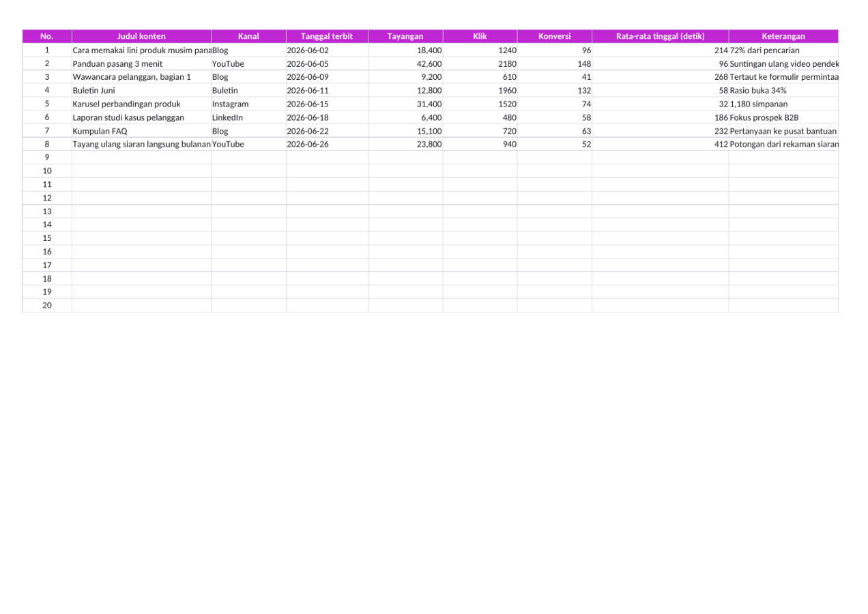Select clicks value "1960"
This screenshot has width=868, height=614.
coord(480,90)
